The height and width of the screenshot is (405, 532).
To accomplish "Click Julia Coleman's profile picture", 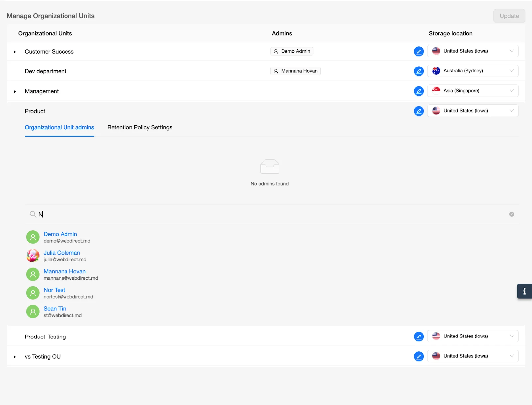I will coord(33,255).
